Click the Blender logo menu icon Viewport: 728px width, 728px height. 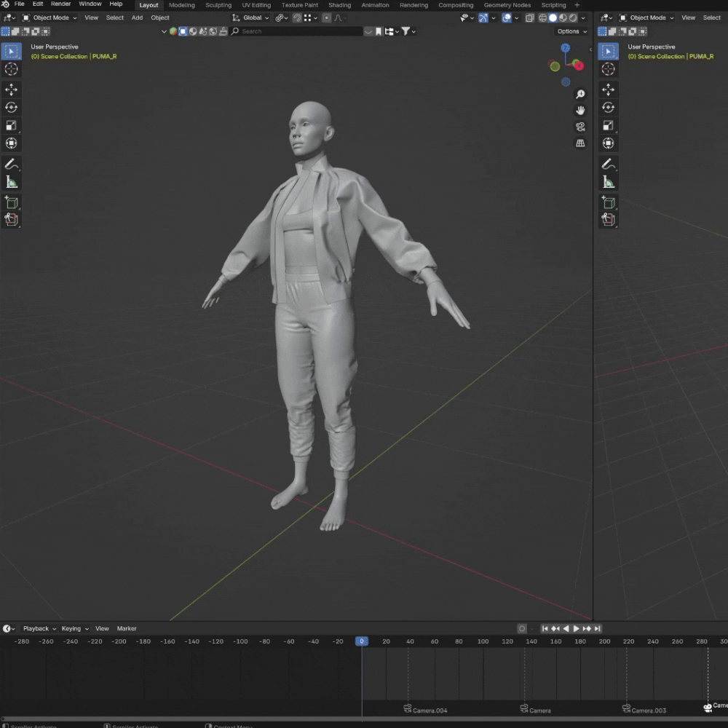(x=6, y=4)
